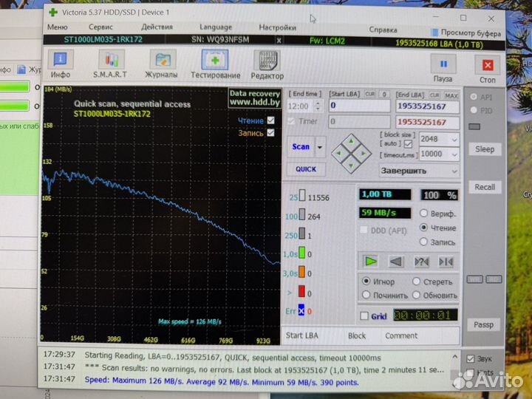532x399 pixels.
Task: Switch to the Тестирование test view
Action: click(x=215, y=64)
